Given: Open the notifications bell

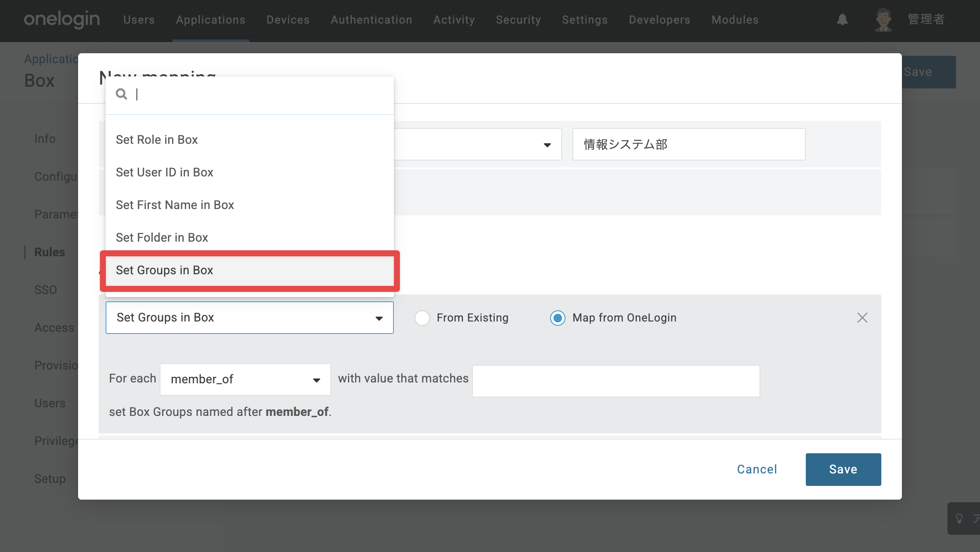Looking at the screenshot, I should coord(842,20).
